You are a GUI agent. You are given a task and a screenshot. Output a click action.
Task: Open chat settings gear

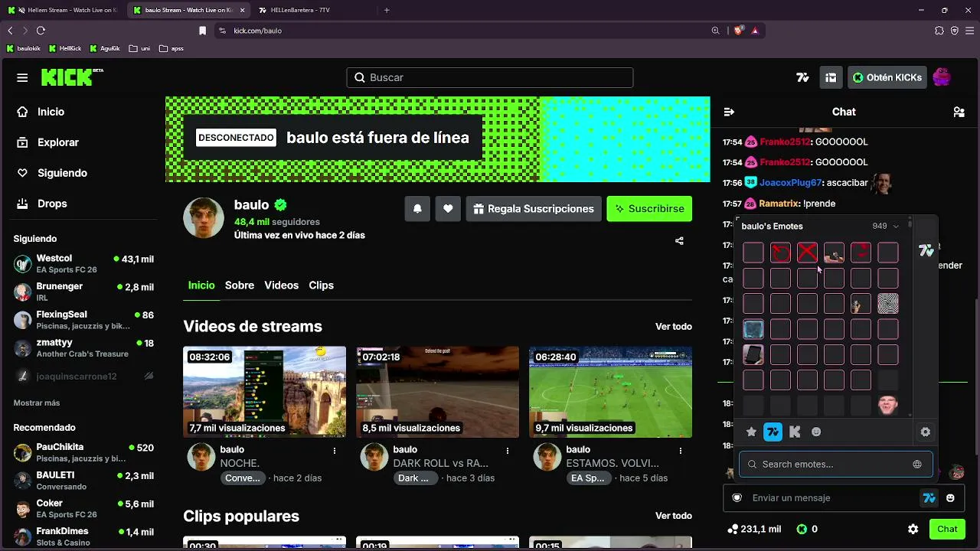coord(913,529)
